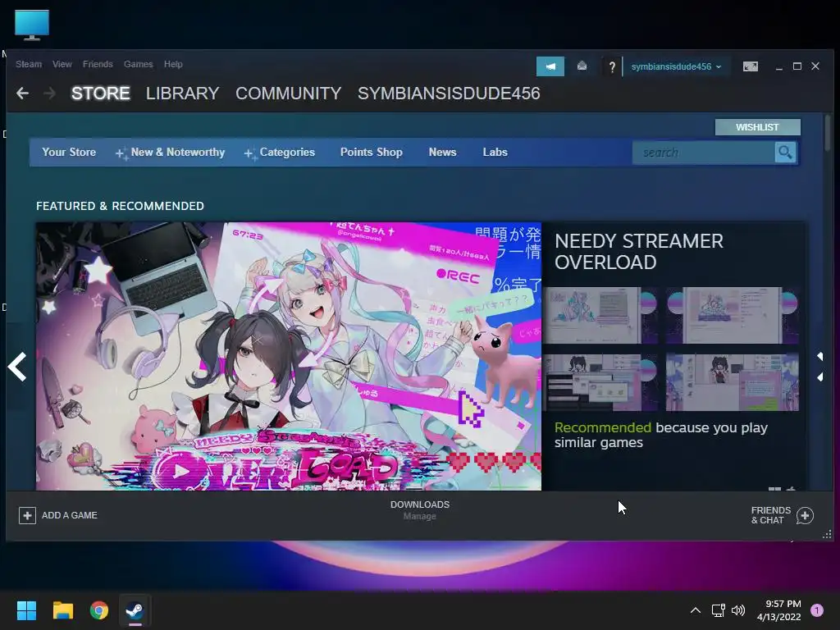This screenshot has width=840, height=630.
Task: Click NEEDY STREAMER OVERLOAD title text
Action: pyautogui.click(x=638, y=252)
